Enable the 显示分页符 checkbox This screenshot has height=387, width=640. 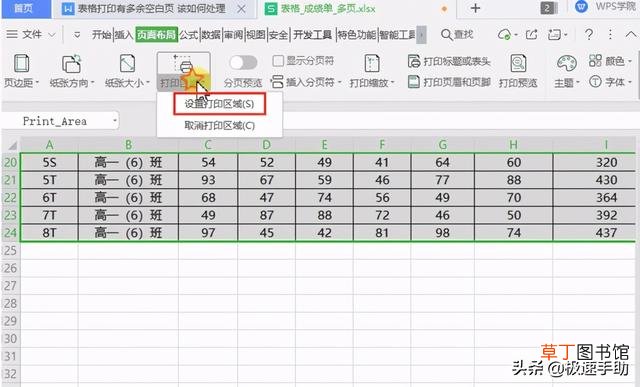(x=278, y=61)
